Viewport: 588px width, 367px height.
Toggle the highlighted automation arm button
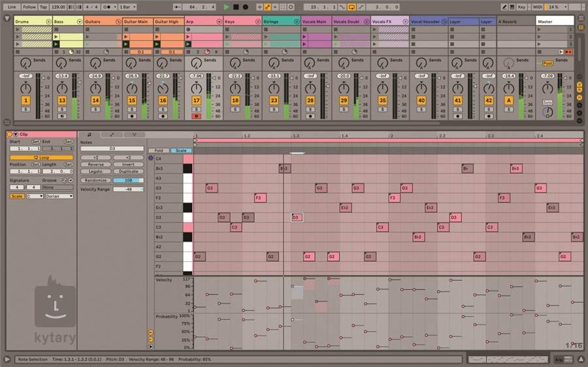(268, 7)
